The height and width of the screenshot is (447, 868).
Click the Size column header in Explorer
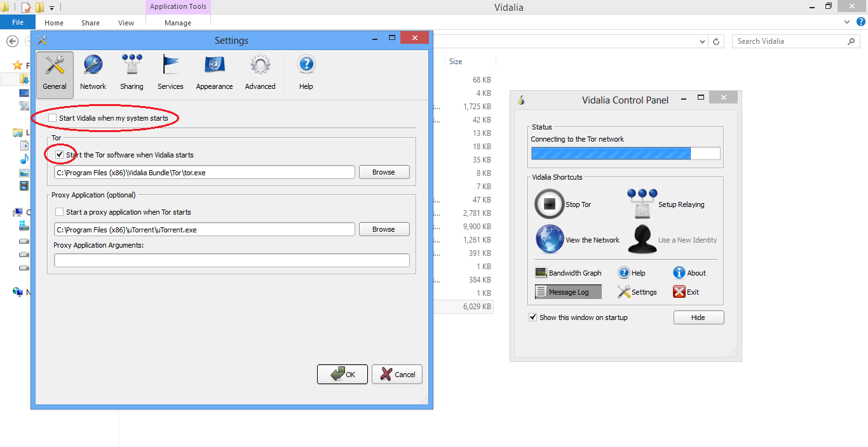click(x=456, y=62)
